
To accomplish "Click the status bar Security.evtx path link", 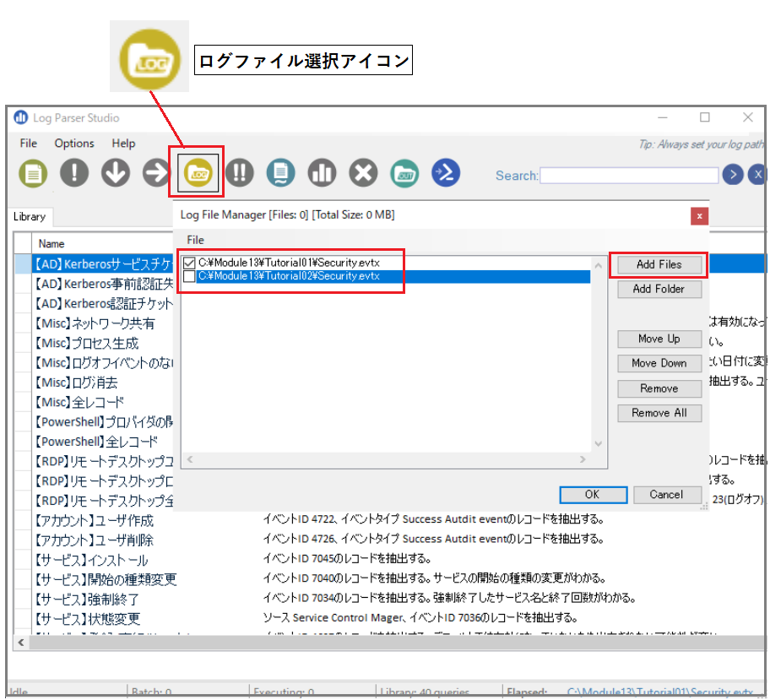I will 659,692.
